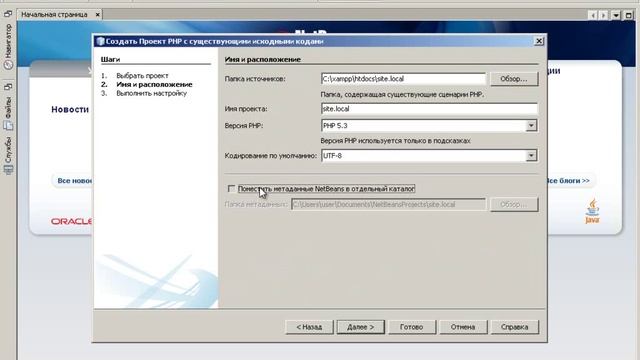Cancel the wizard with Отмена
640x360 pixels.
[x=463, y=327]
